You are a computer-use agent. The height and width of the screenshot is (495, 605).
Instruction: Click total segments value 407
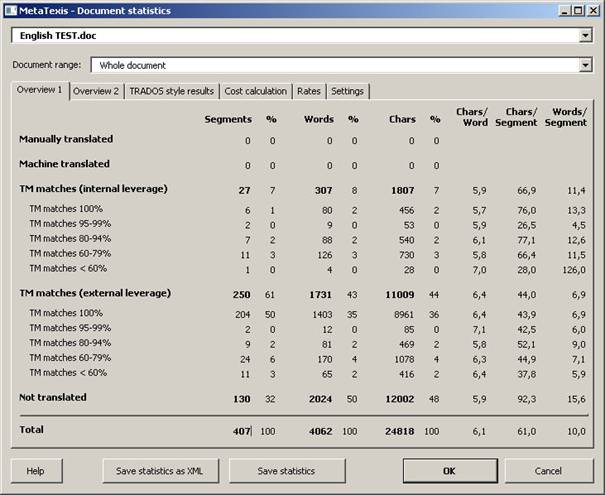point(242,431)
